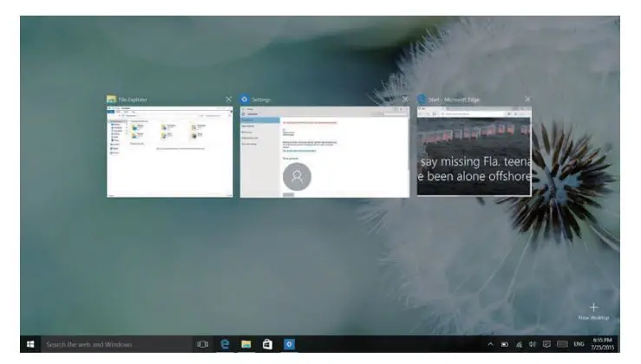
Task: Add a New desktop
Action: click(593, 311)
